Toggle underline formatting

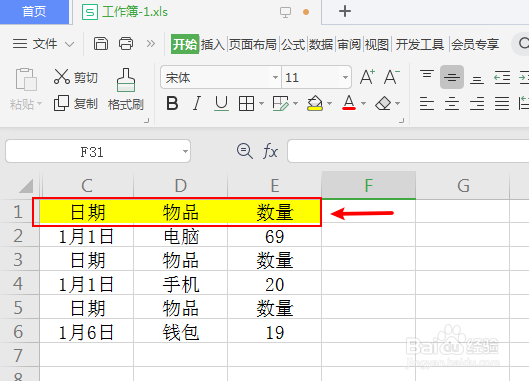point(221,103)
